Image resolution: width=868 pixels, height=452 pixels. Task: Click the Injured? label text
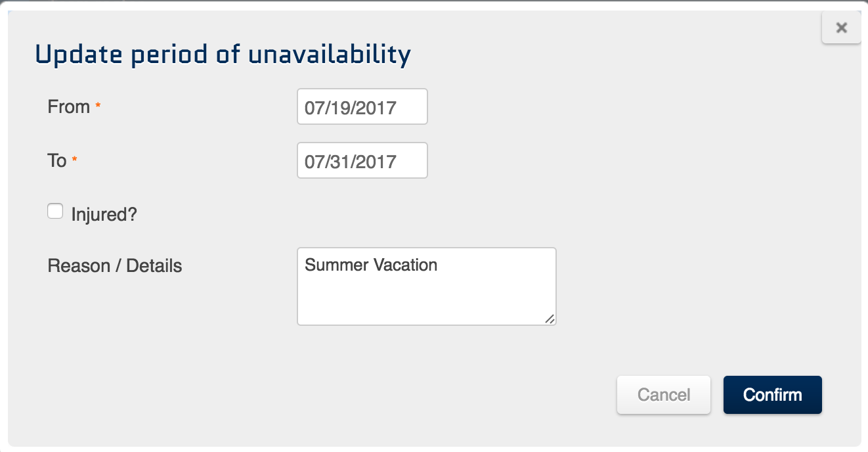click(104, 214)
